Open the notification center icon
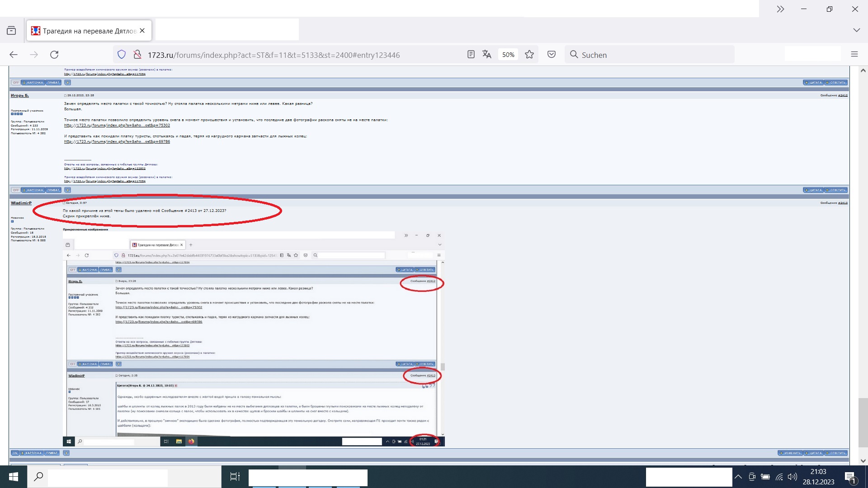Screen dimensions: 868x488 point(850,477)
